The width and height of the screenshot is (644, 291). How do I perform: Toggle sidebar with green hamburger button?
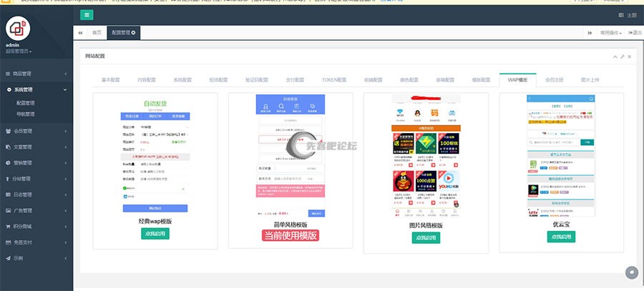[x=87, y=14]
